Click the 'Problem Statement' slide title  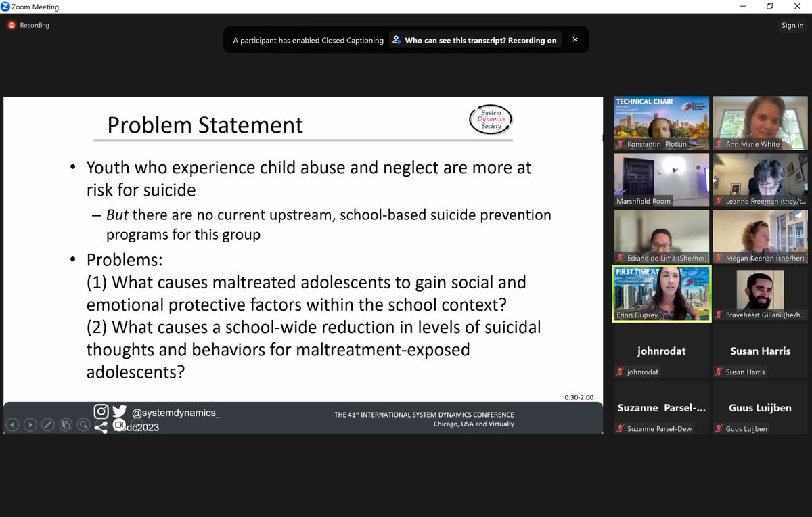(x=205, y=125)
